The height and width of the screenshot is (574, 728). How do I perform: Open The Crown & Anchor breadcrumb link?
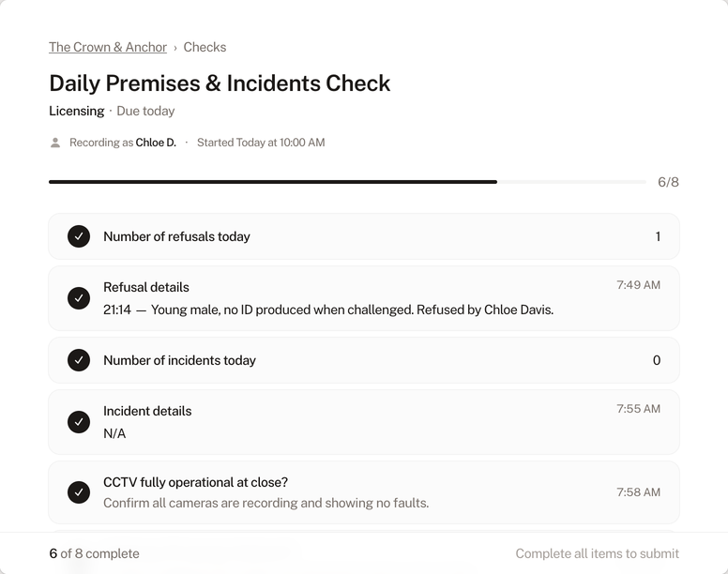(x=108, y=47)
